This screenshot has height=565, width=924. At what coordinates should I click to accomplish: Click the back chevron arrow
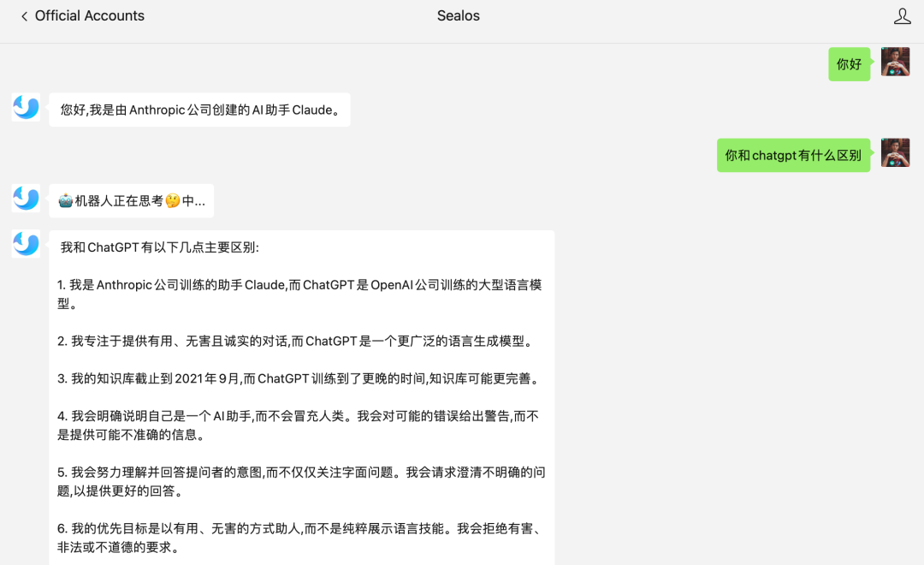click(24, 16)
